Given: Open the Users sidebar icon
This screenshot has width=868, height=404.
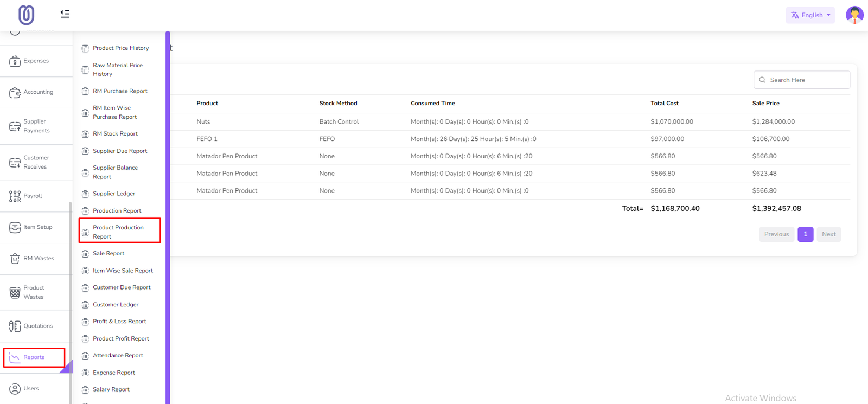Looking at the screenshot, I should (15, 389).
